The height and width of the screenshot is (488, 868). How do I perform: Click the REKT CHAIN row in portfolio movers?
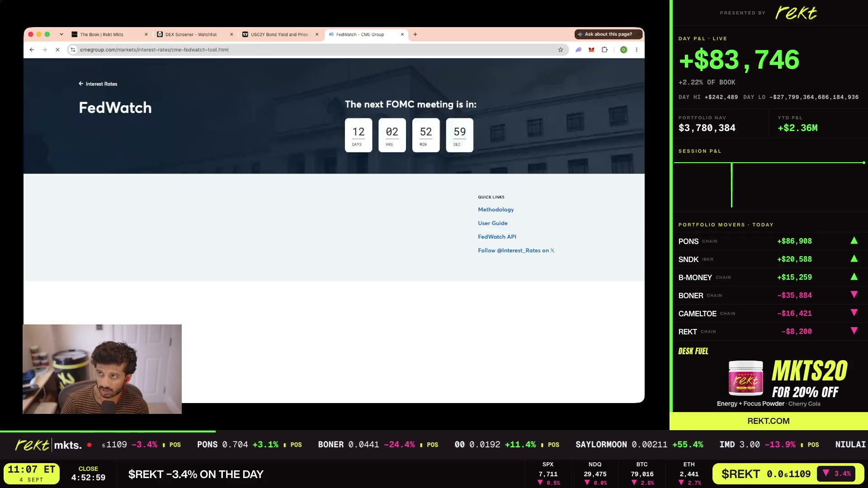pos(768,332)
